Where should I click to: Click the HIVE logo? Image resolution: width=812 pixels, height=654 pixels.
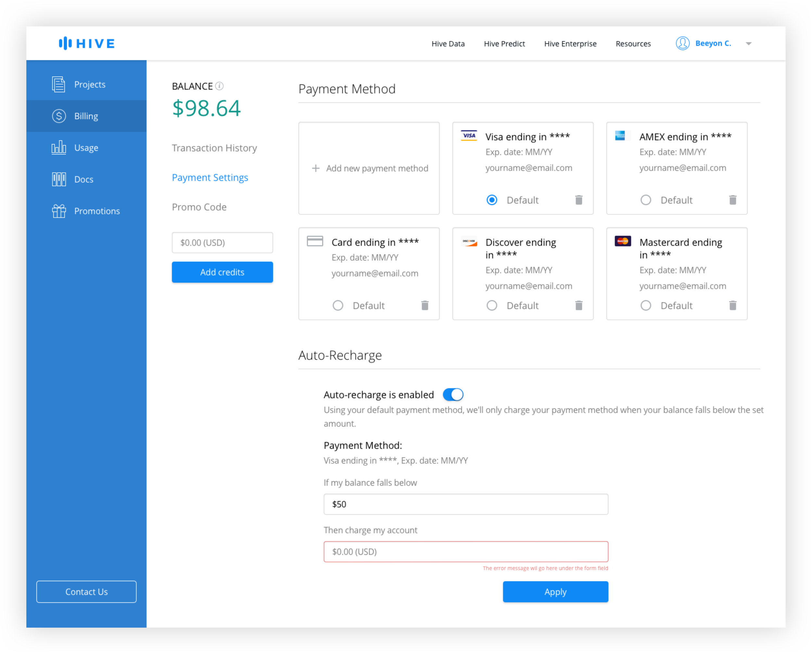87,43
